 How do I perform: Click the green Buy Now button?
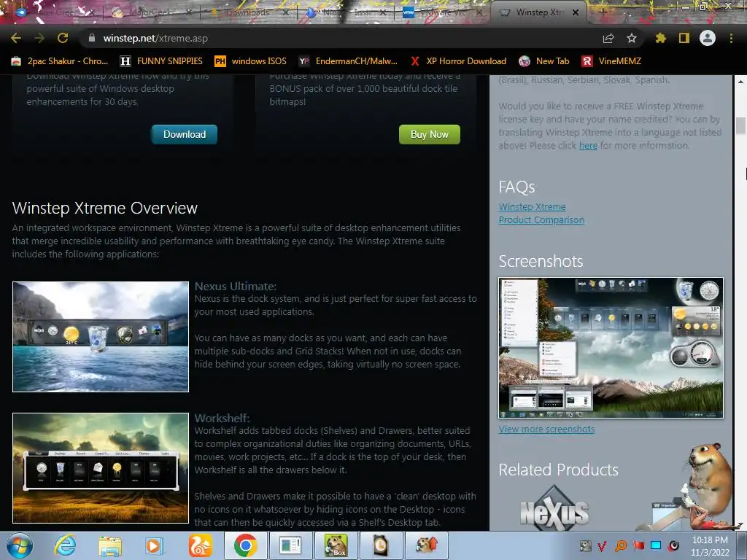(x=429, y=134)
